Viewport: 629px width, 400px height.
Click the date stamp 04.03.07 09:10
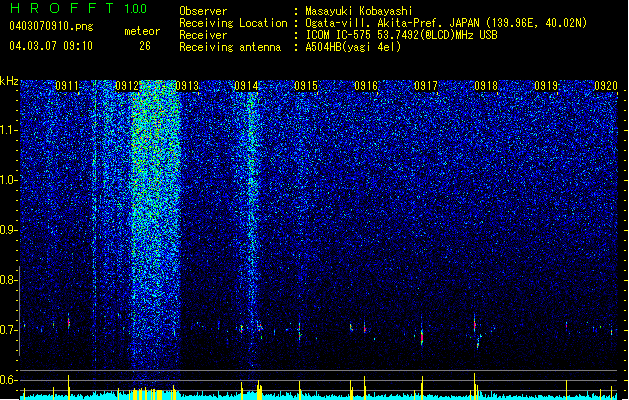pos(51,46)
